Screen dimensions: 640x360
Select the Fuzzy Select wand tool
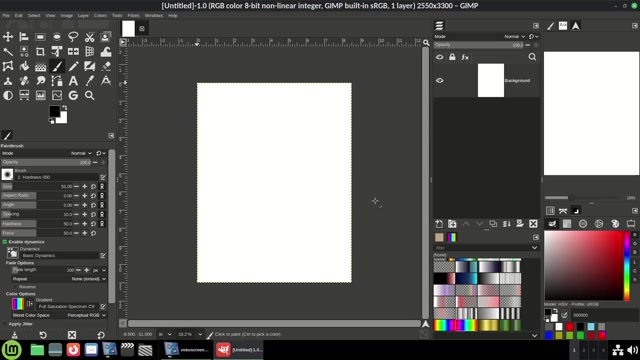[8, 52]
